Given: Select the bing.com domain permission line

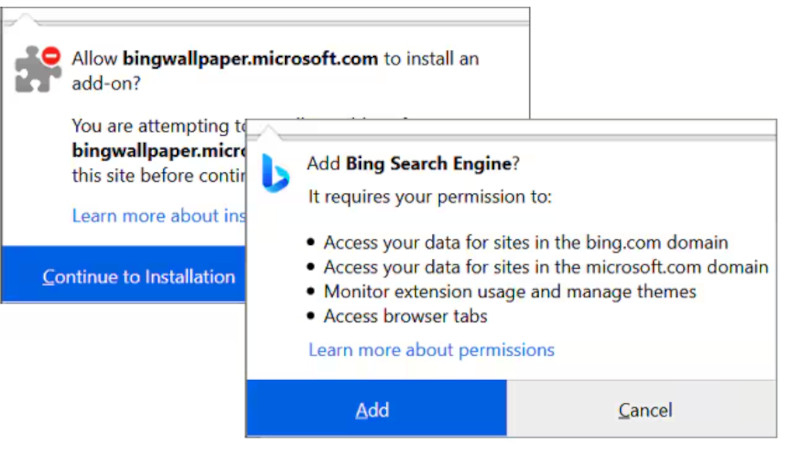Looking at the screenshot, I should 526,242.
